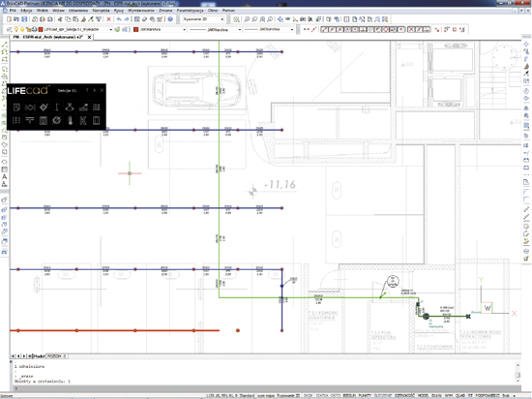The width and height of the screenshot is (532, 399).
Task: Open the Wymiarowanie menu
Action: (x=141, y=11)
